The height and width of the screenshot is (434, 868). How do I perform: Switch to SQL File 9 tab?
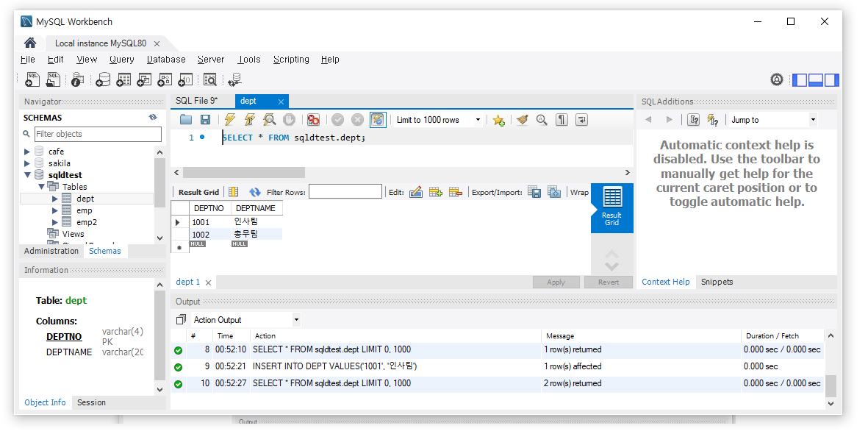click(x=197, y=101)
